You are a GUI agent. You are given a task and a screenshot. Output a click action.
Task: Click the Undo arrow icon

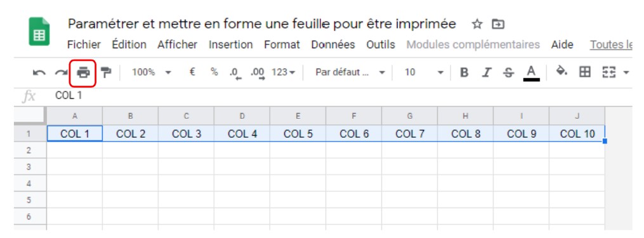(x=39, y=73)
